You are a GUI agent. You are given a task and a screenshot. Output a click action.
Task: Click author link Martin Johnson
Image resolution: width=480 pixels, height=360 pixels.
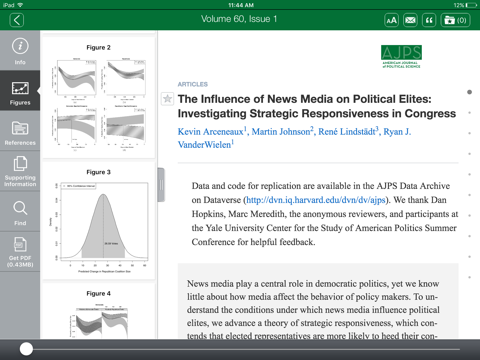281,132
